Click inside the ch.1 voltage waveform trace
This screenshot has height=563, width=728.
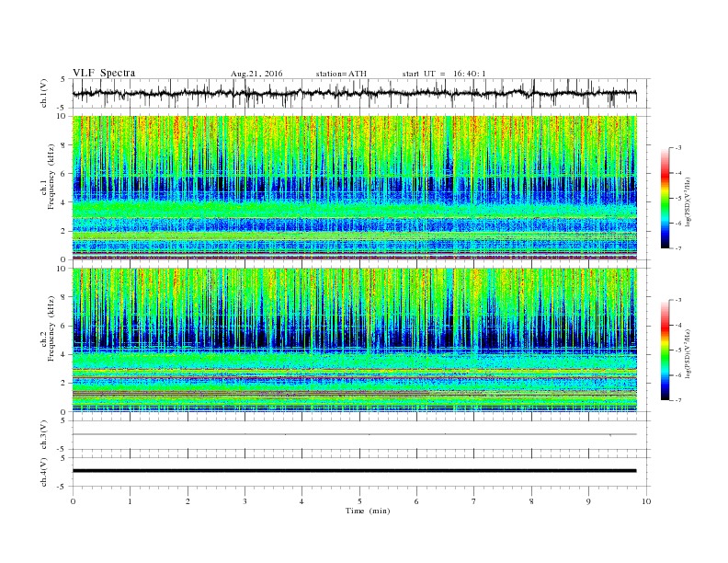click(x=354, y=93)
